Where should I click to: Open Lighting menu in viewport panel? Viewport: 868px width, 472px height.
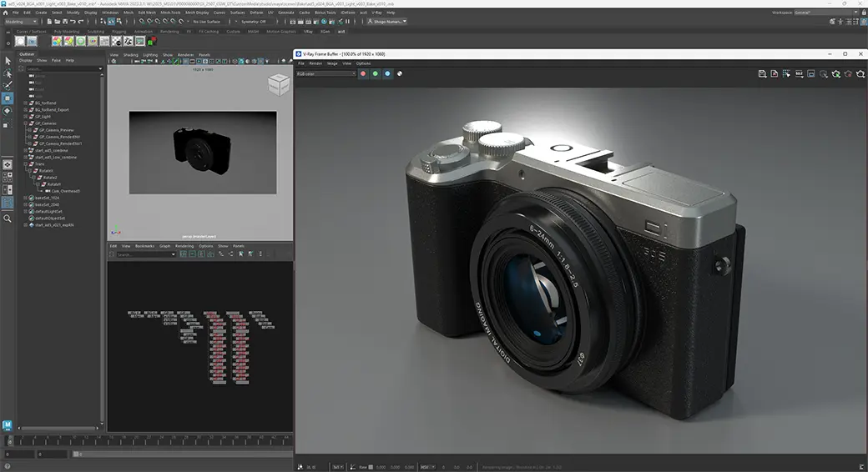click(x=150, y=55)
